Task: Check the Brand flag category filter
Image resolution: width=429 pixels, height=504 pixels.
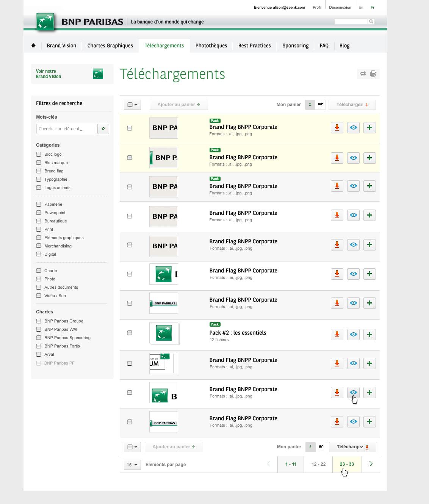Action: click(39, 171)
